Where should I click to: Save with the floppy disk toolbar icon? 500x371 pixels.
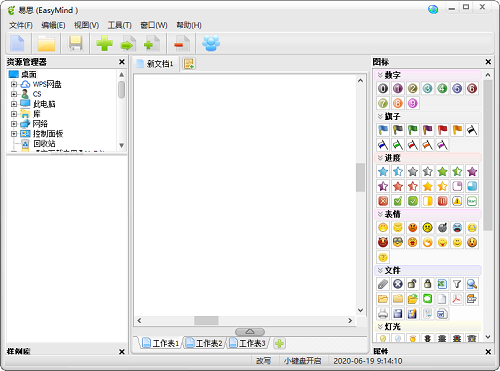coord(76,43)
